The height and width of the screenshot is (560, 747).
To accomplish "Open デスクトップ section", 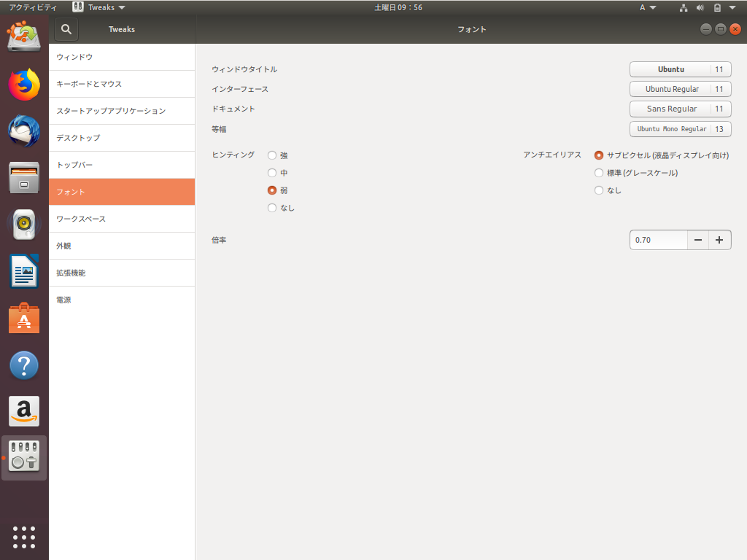I will point(122,138).
